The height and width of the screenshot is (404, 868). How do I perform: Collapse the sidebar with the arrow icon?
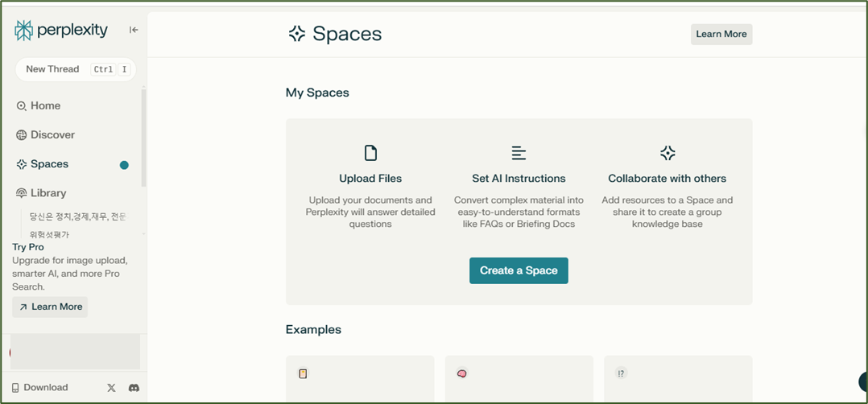point(134,30)
